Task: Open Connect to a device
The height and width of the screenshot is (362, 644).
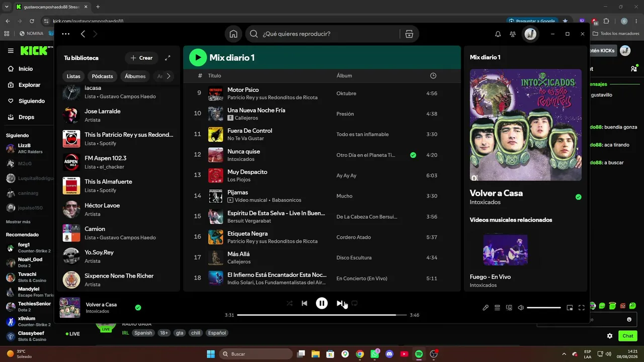Action: click(x=509, y=308)
